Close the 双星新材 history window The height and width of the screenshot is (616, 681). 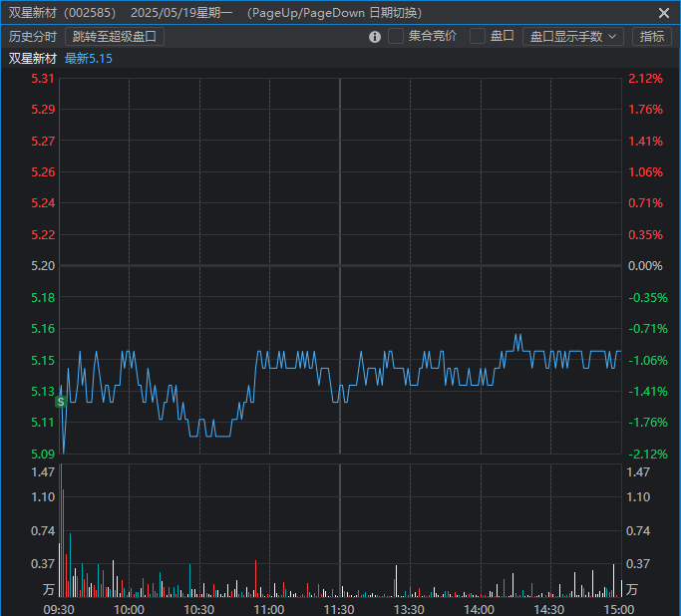[x=664, y=13]
